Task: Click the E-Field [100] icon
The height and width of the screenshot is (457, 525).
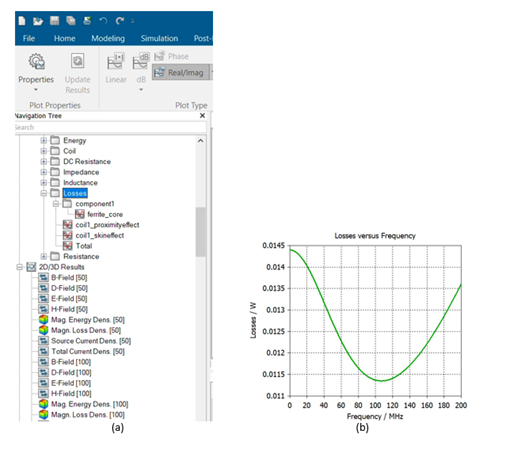Action: point(43,383)
